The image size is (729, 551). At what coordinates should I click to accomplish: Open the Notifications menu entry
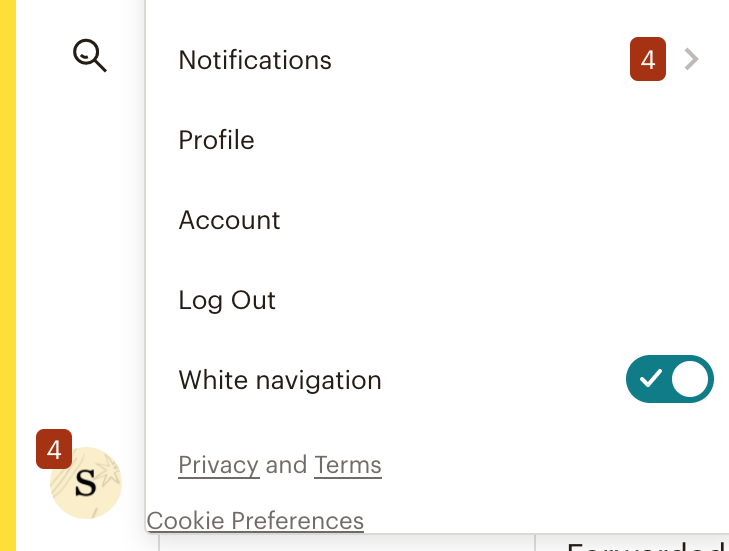point(437,60)
